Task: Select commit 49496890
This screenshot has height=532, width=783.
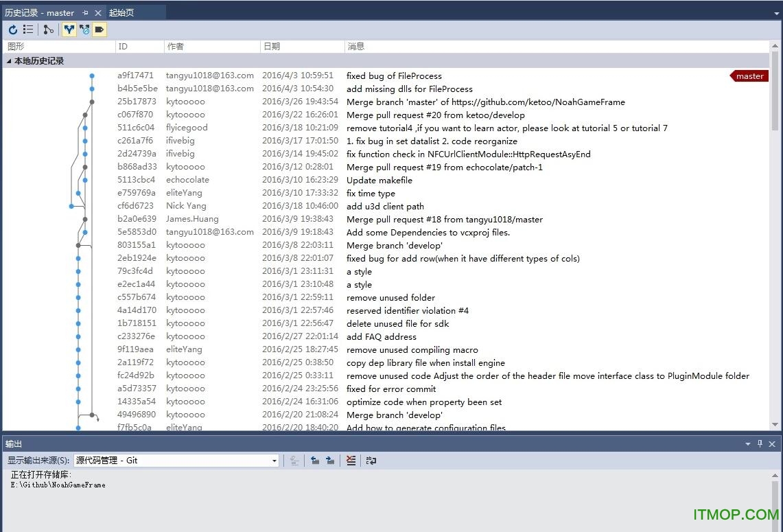Action: [x=386, y=415]
